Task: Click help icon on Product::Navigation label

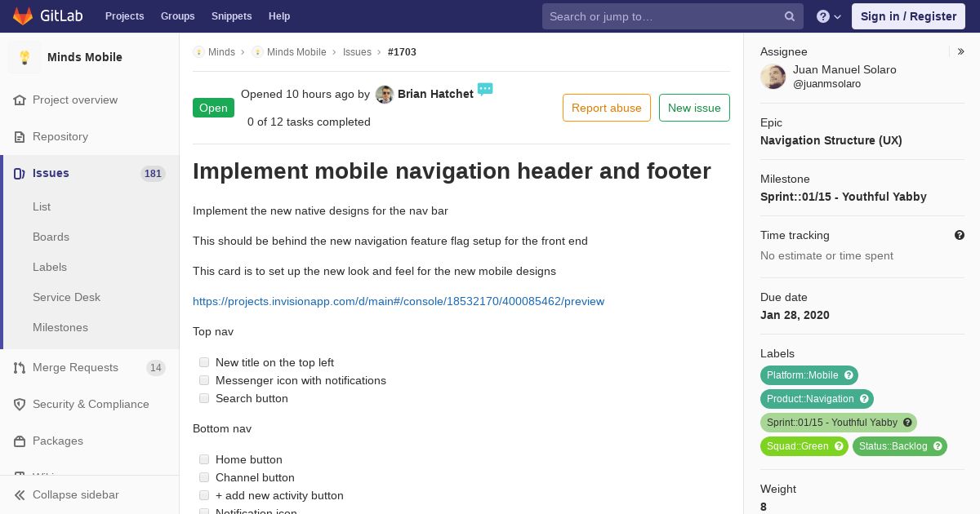Action: click(864, 399)
